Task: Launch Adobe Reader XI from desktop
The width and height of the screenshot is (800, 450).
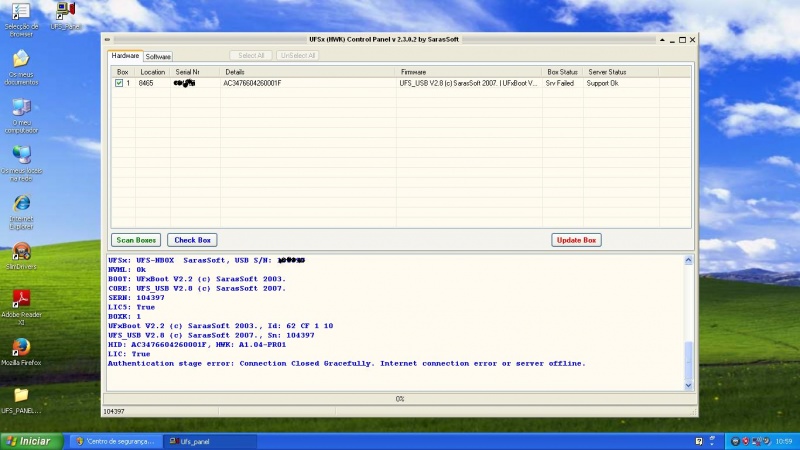Action: point(21,308)
